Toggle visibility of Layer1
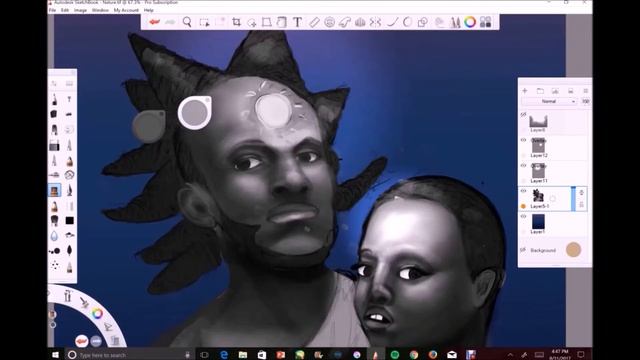 pos(524,216)
